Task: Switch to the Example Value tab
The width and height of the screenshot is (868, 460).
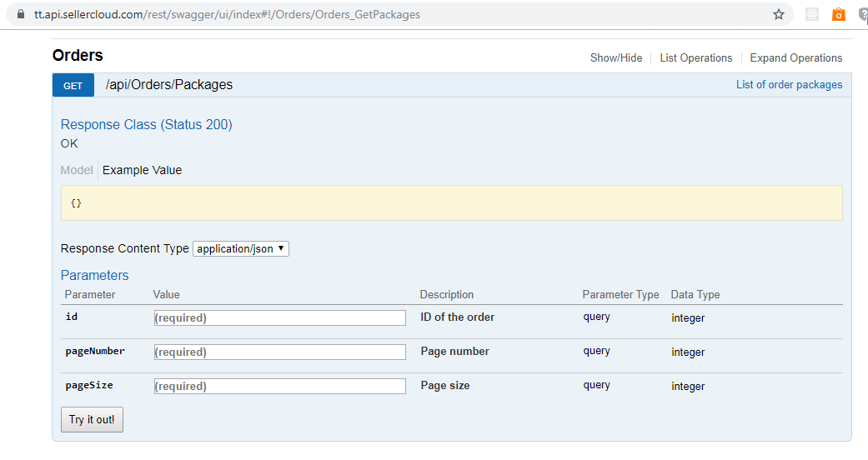Action: tap(142, 170)
